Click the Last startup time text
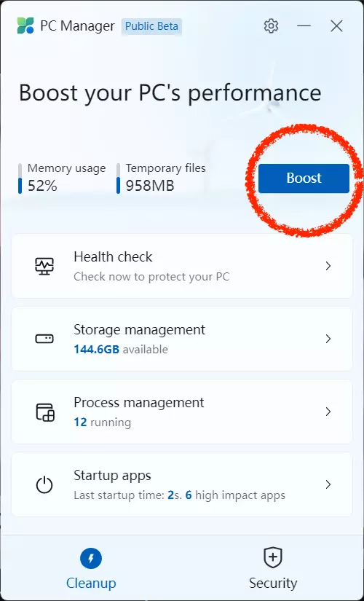Image resolution: width=364 pixels, height=601 pixels. pos(179,495)
